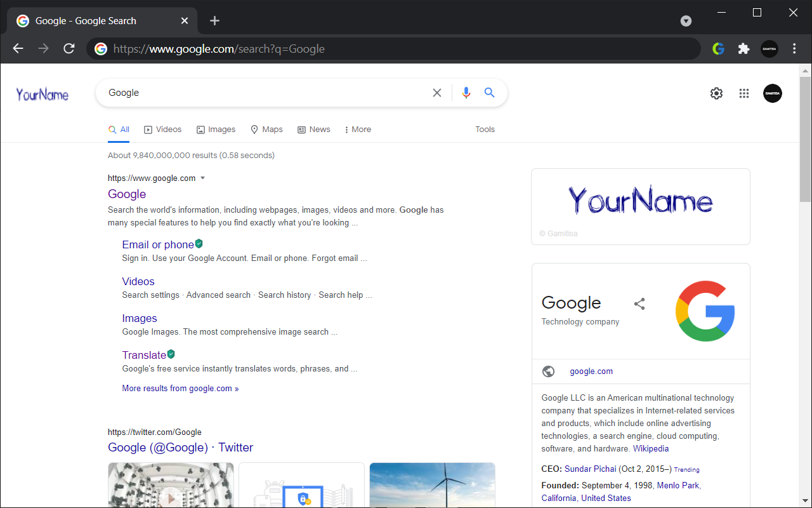The width and height of the screenshot is (812, 508).
Task: Open the California link
Action: (558, 498)
